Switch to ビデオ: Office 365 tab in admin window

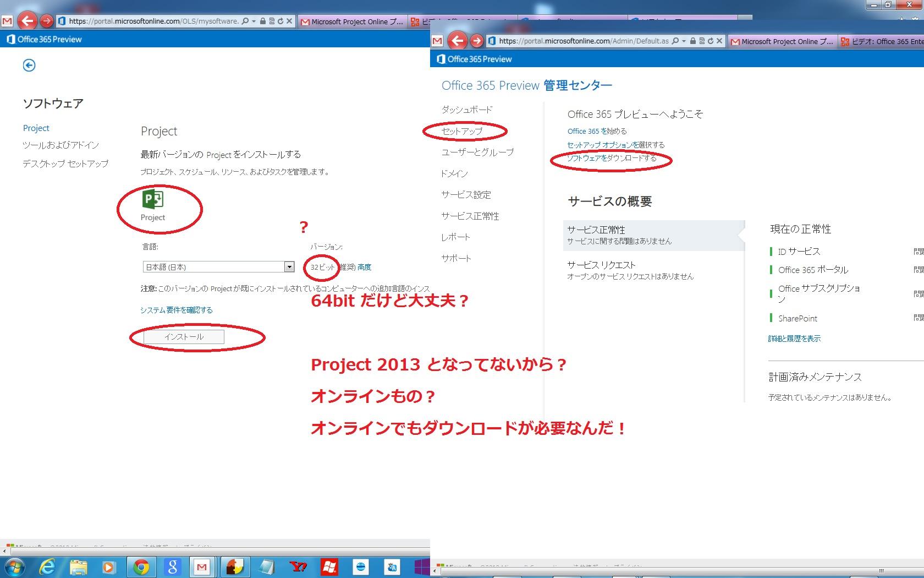click(x=882, y=41)
